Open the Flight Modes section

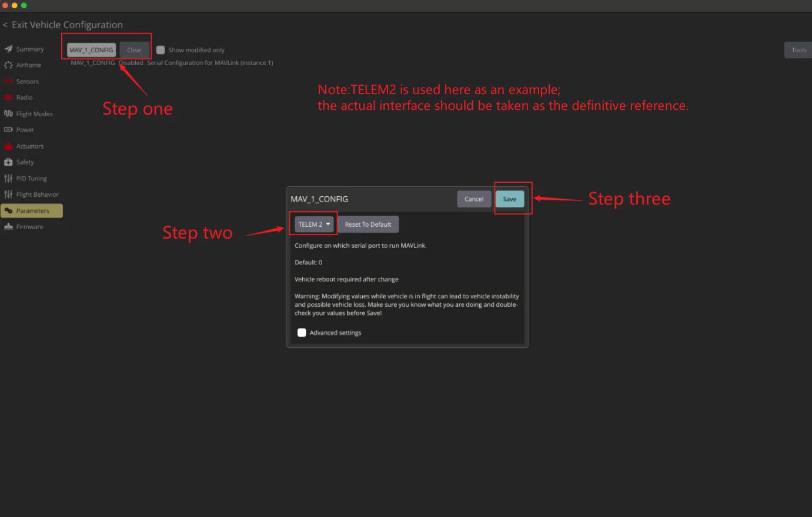point(32,113)
